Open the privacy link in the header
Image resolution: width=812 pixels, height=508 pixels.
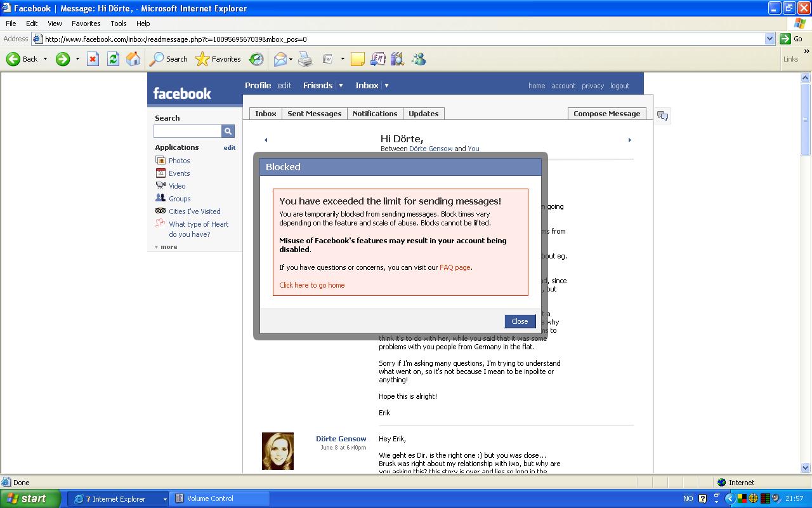coord(593,86)
